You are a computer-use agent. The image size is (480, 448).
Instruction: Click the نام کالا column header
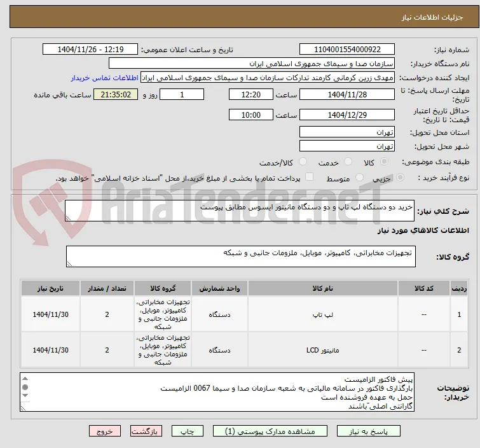coord(323,288)
